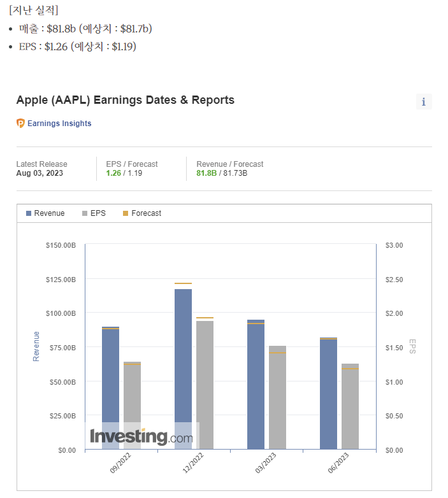Click the 06/2023 blue revenue bar

(329, 393)
